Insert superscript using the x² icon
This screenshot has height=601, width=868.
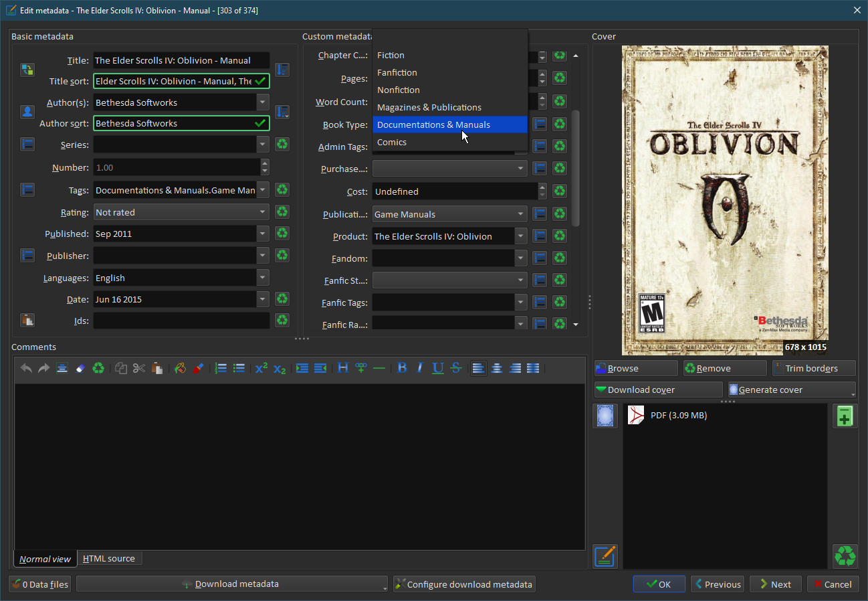(x=261, y=368)
